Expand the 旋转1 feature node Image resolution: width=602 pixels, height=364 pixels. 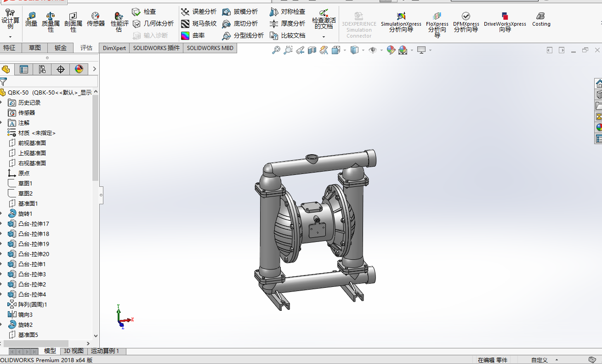[1, 214]
